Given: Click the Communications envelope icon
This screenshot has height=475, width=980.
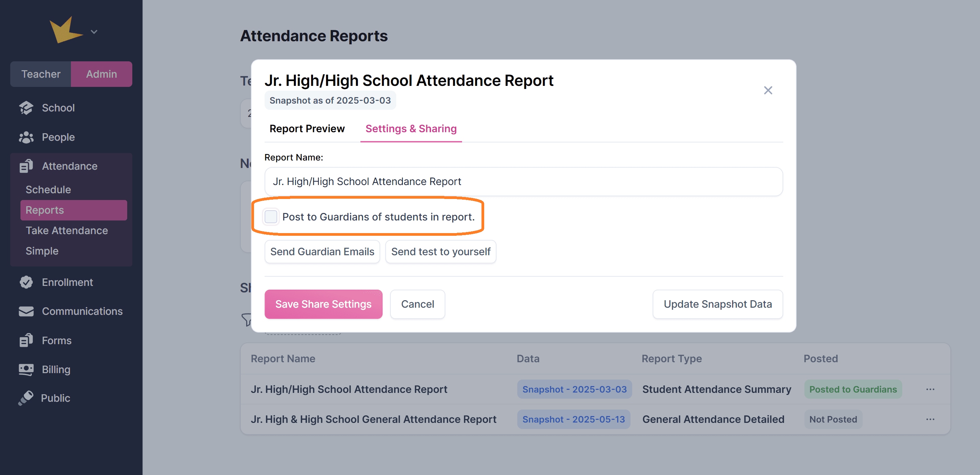Looking at the screenshot, I should [26, 311].
